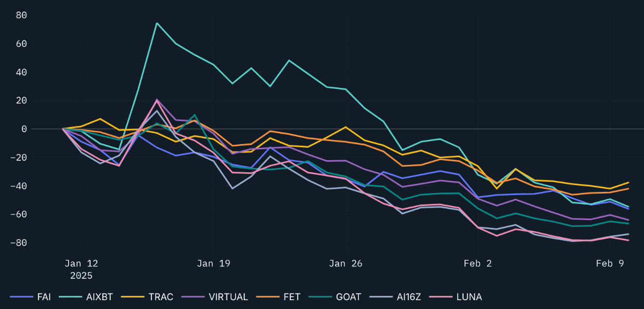Screen dimensions: 644x309
Task: Click the Jan 12 2025 x-axis label
Action: tap(81, 269)
